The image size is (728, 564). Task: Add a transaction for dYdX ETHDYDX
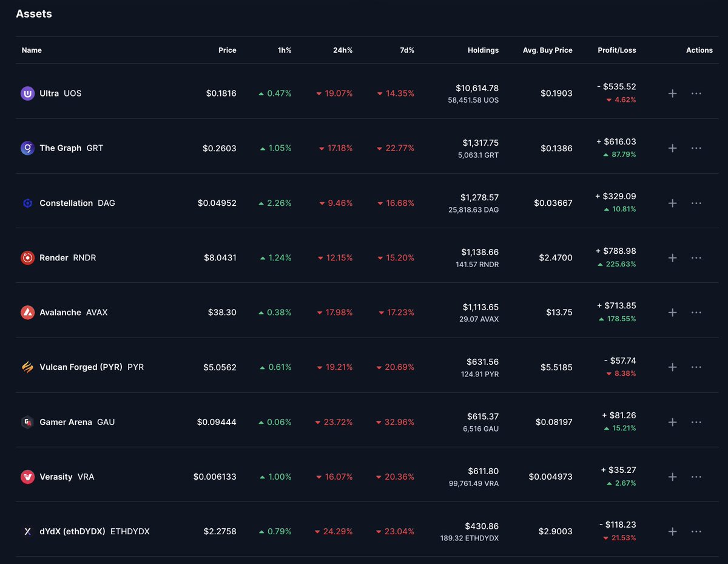click(x=672, y=531)
